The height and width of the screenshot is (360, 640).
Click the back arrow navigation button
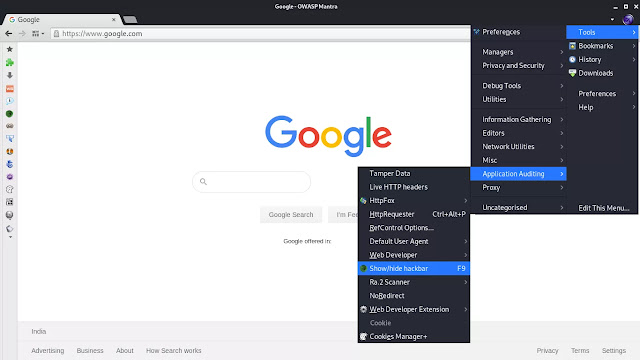(x=9, y=33)
